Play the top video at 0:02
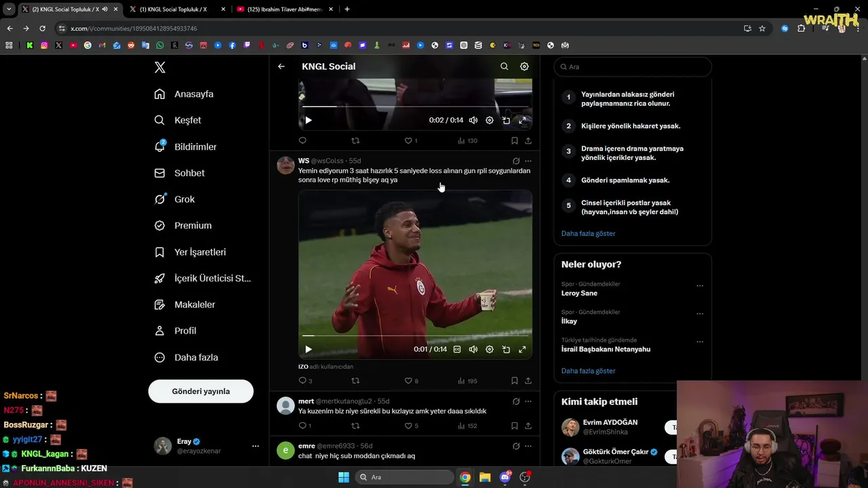 pos(308,120)
